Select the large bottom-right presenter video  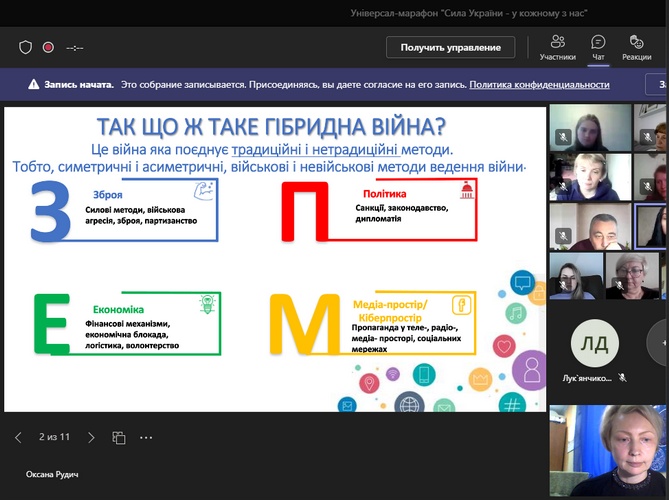point(608,450)
